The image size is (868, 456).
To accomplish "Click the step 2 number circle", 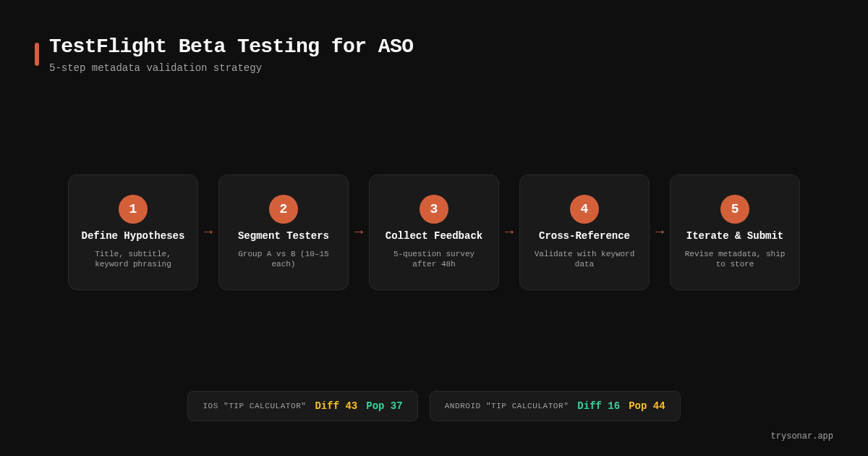I will coord(284,209).
